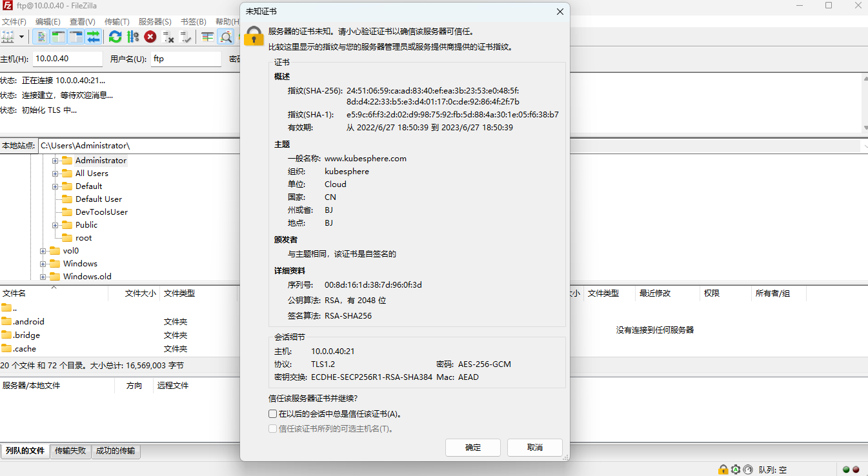
Task: Click the message log scrollbar down arrow
Action: coord(864,128)
